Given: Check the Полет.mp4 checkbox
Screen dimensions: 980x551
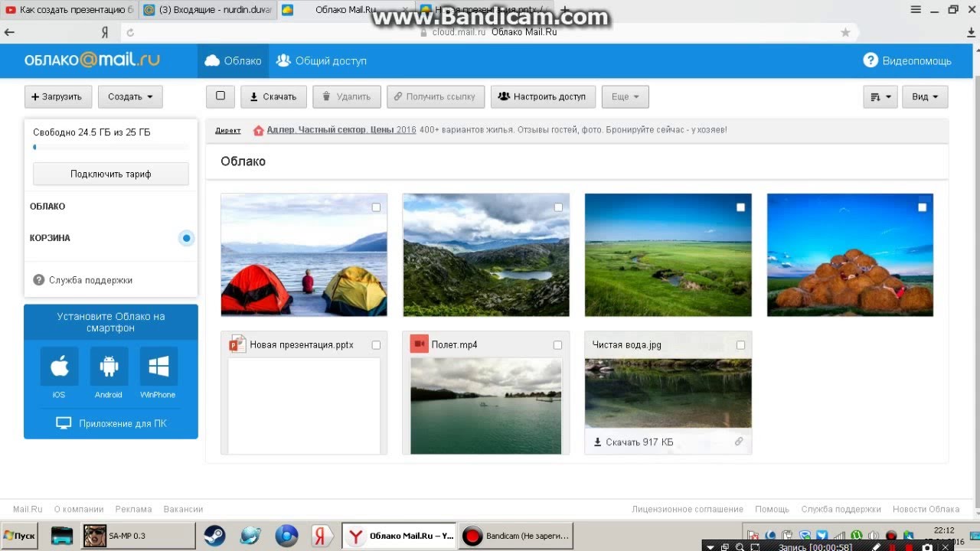Looking at the screenshot, I should pyautogui.click(x=557, y=345).
